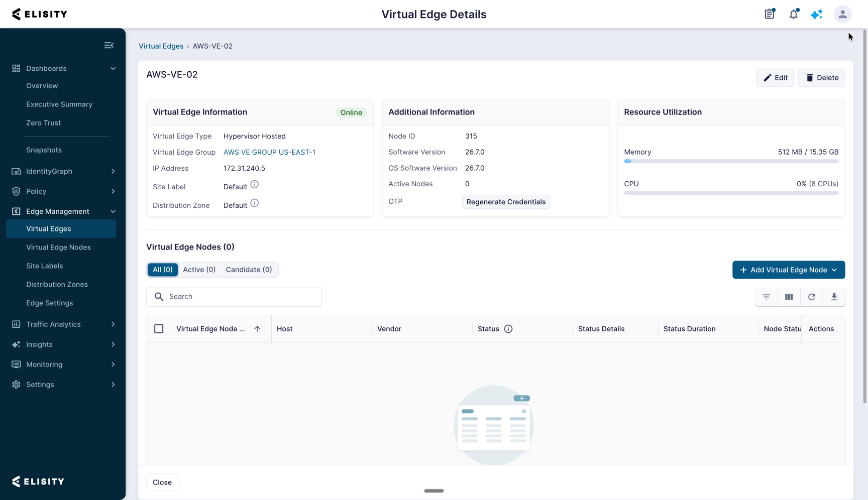Open Executive Summary in the sidebar

coord(59,104)
